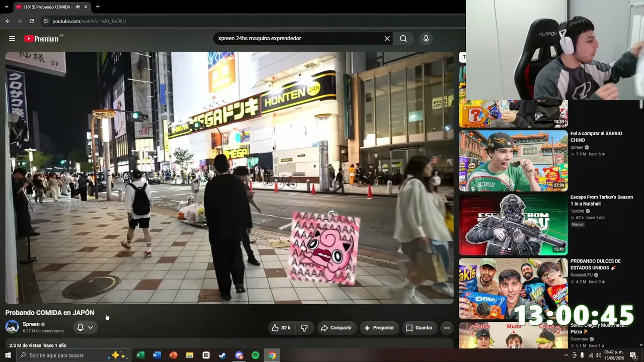
Task: Launch Excel from the taskbar
Action: pos(140,355)
